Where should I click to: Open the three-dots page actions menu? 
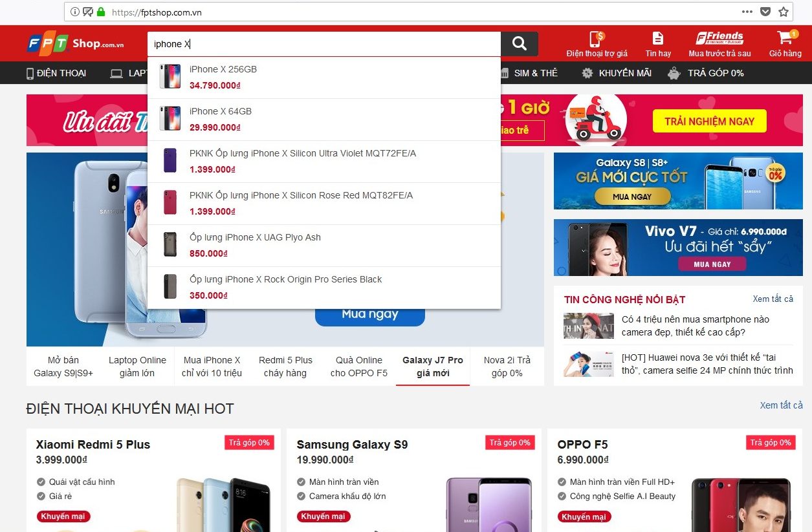point(747,12)
